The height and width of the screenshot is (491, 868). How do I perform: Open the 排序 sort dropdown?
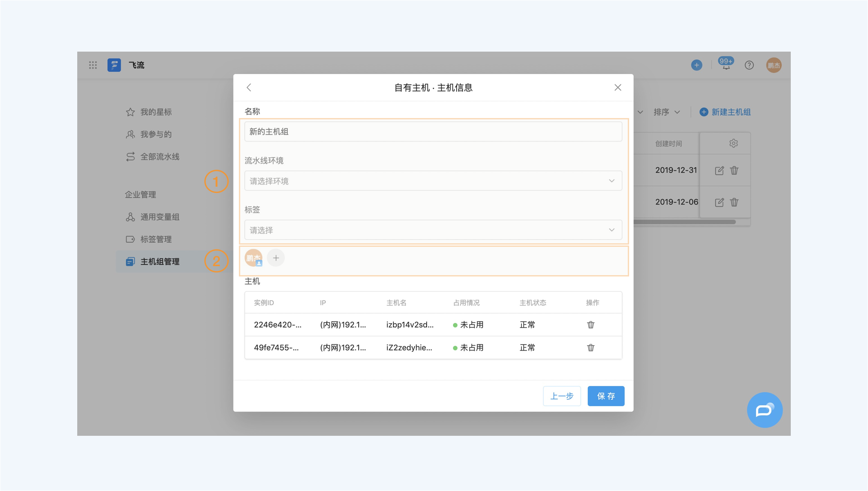667,112
